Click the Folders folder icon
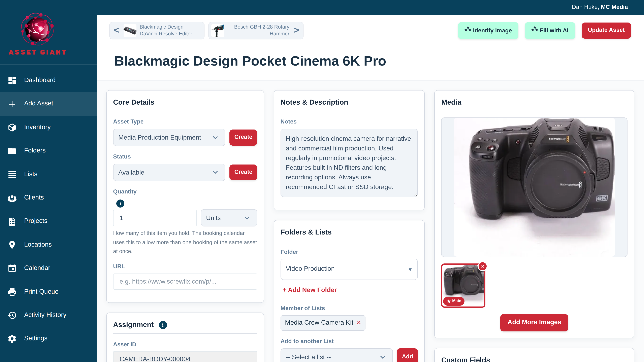This screenshot has height=362, width=644. (12, 151)
